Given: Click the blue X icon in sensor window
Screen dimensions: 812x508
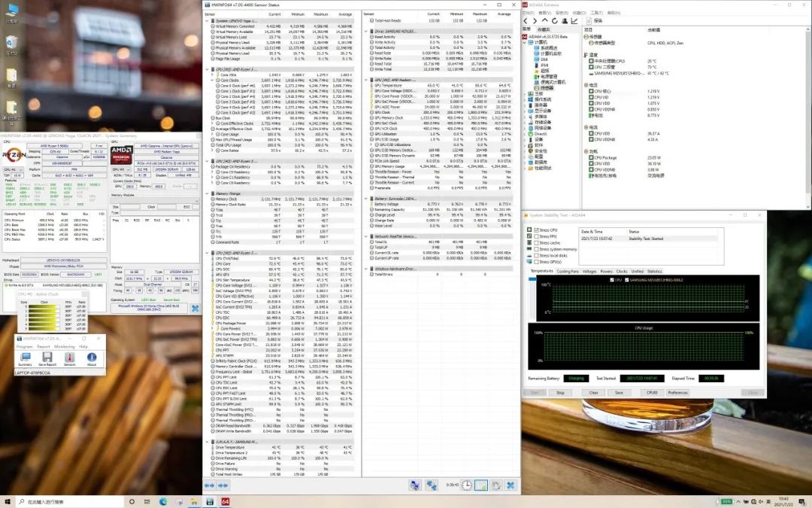Looking at the screenshot, I should point(510,485).
